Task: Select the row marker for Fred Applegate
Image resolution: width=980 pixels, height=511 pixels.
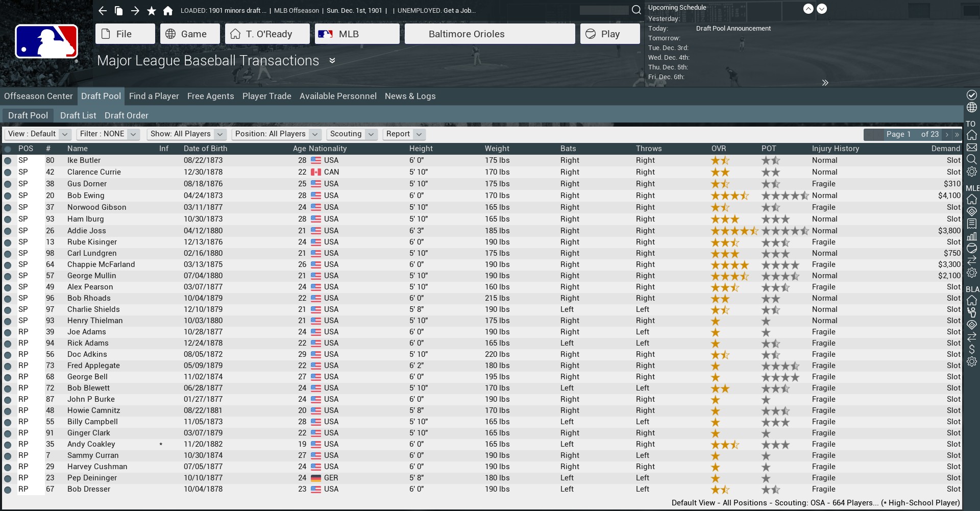Action: click(8, 366)
